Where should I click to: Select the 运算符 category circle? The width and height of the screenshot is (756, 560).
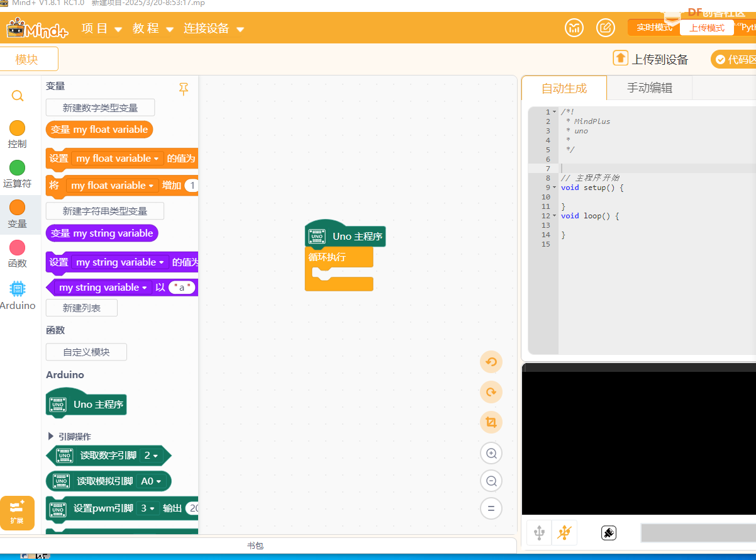pyautogui.click(x=18, y=168)
